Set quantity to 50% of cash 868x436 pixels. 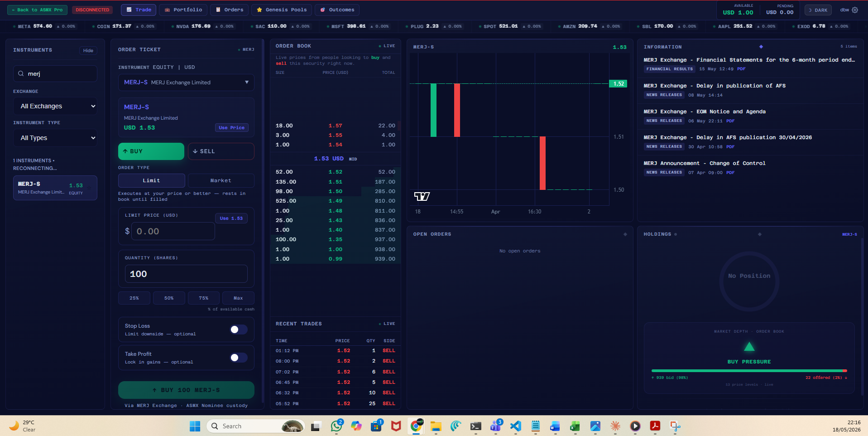point(169,298)
